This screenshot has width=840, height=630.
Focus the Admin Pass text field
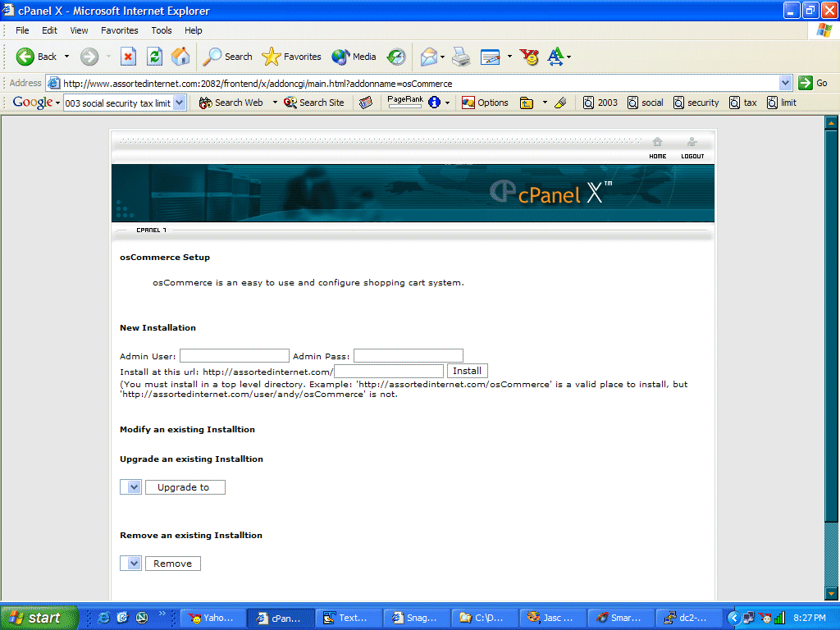tap(409, 356)
